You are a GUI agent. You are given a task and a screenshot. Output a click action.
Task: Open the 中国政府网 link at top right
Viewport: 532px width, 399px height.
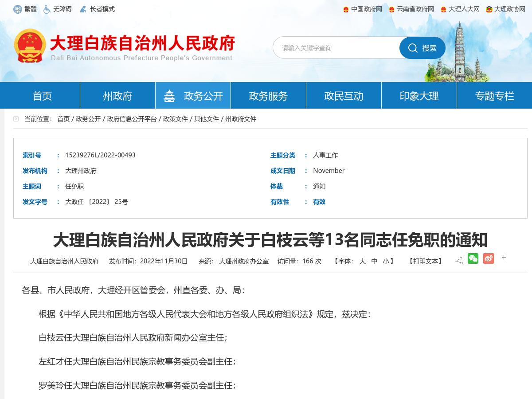tap(366, 9)
